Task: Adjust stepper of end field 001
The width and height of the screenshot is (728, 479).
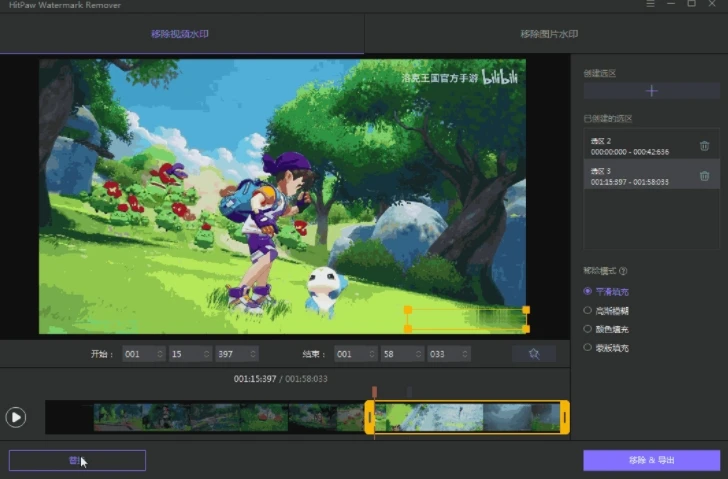Action: click(371, 354)
